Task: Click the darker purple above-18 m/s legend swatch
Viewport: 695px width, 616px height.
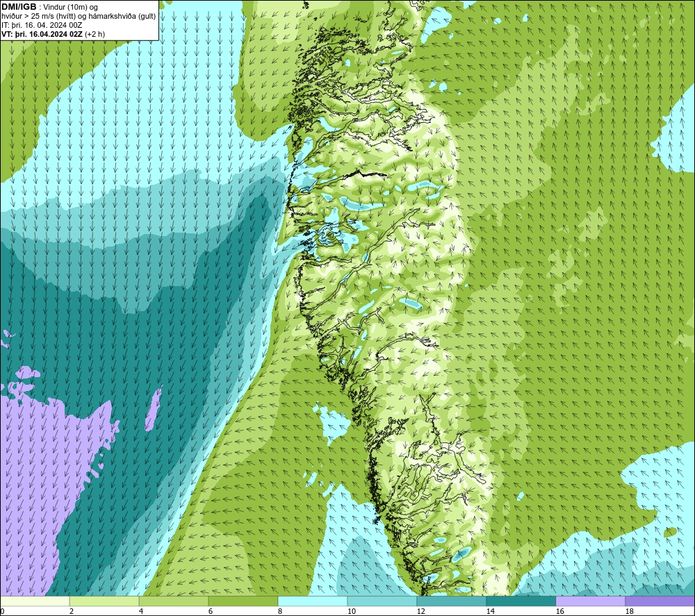Action: pos(660,601)
